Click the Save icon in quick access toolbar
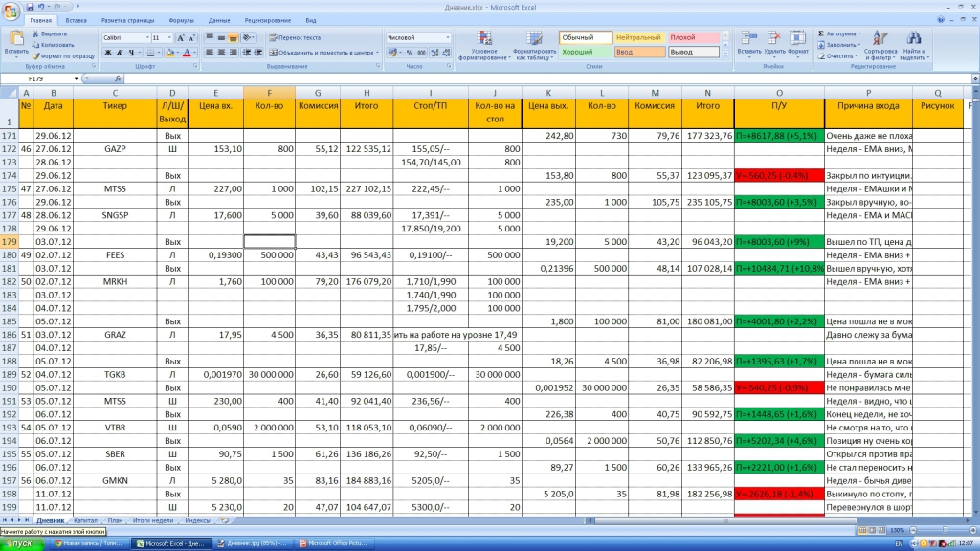 pos(32,7)
